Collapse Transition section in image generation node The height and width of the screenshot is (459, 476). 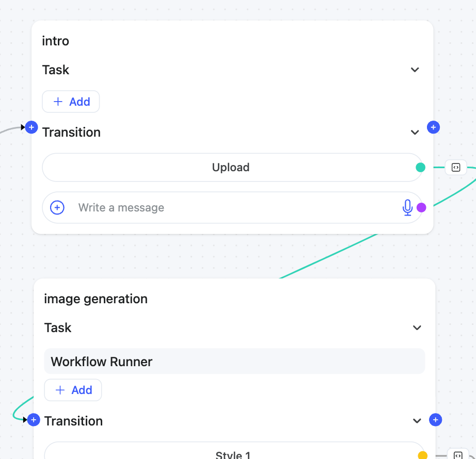(417, 421)
